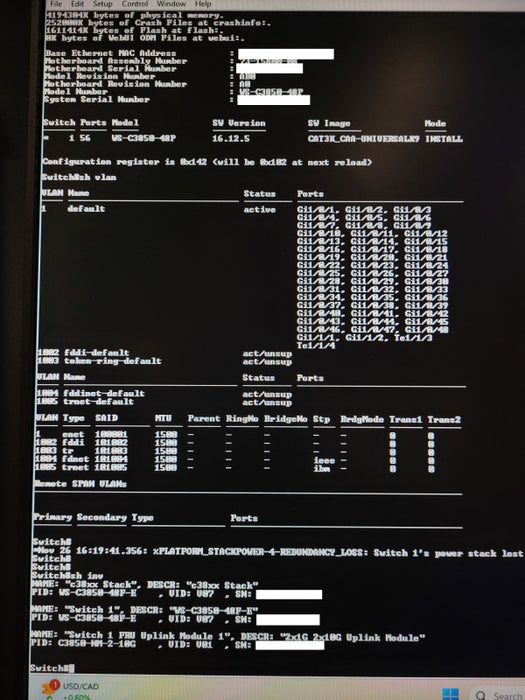Click the Te1/1/3 port entry
The width and height of the screenshot is (525, 700).
click(413, 338)
